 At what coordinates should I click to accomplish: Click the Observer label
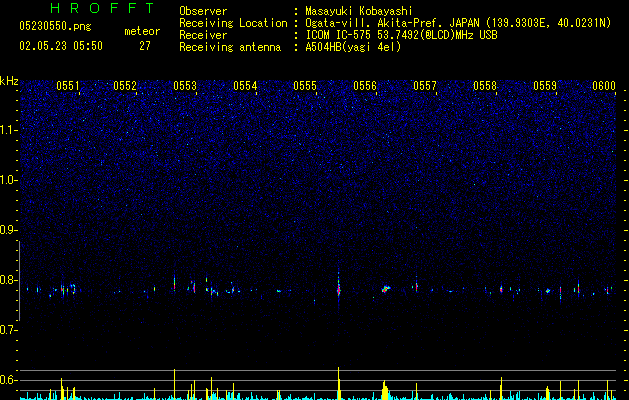[203, 11]
